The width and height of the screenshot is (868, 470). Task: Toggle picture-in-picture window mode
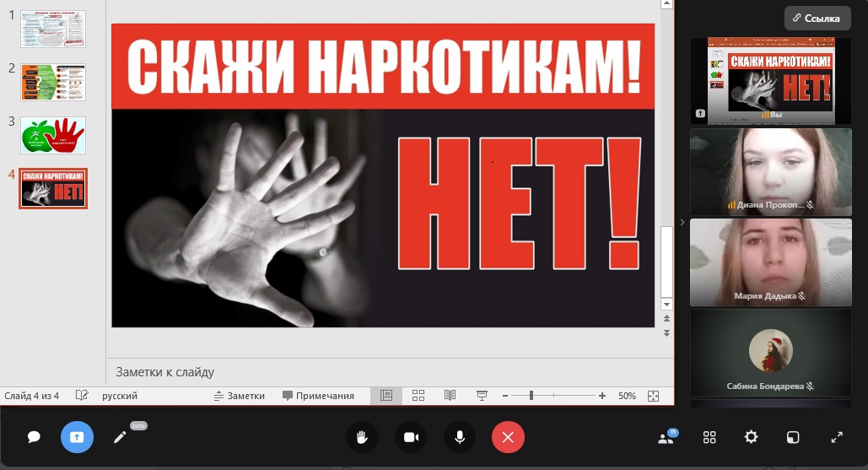[793, 437]
